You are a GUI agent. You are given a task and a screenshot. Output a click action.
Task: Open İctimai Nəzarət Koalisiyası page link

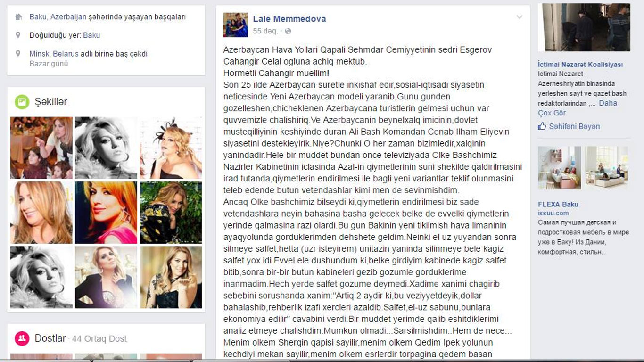580,65
